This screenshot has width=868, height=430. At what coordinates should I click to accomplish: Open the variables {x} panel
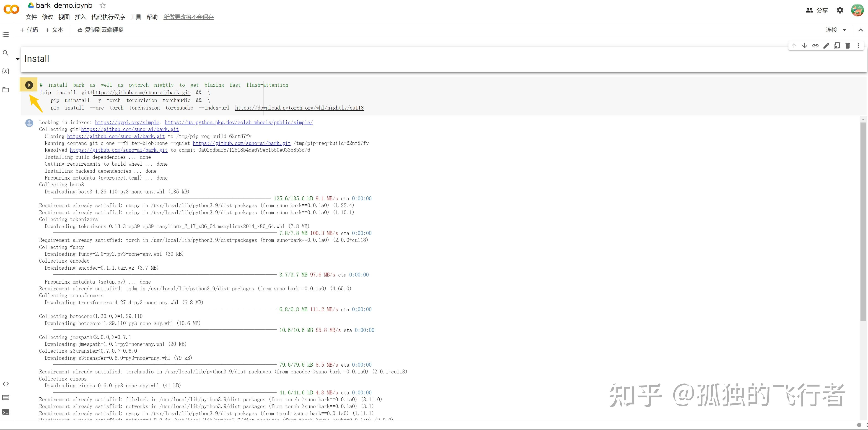tap(6, 71)
